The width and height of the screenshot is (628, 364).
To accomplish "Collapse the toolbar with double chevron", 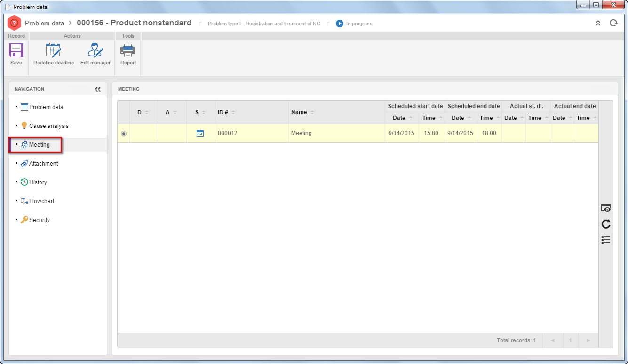I will point(598,23).
